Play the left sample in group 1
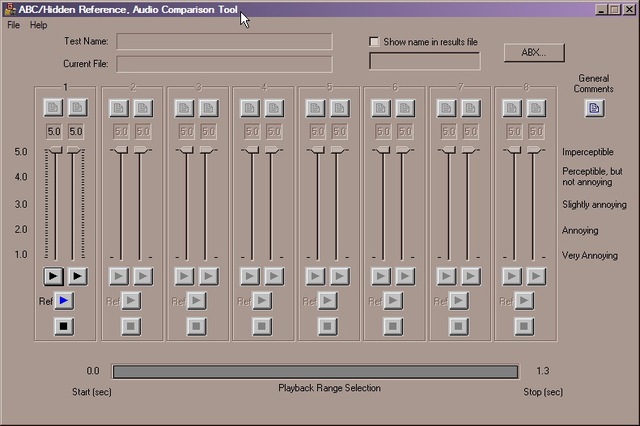Image resolution: width=640 pixels, height=426 pixels. click(54, 275)
